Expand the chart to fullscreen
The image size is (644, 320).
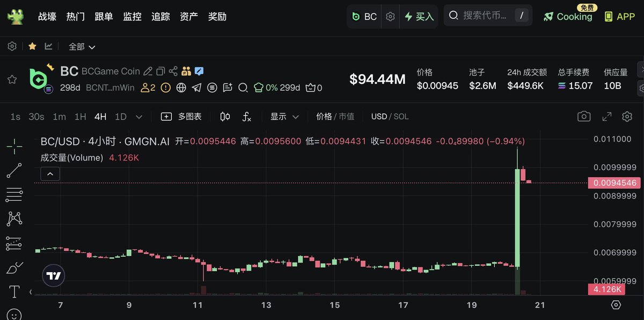coord(607,117)
